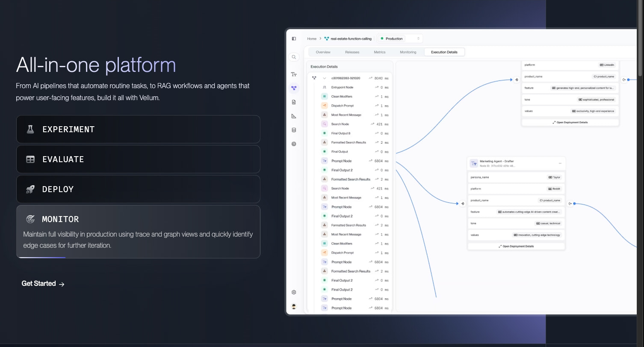Click the Execution Details panel heading
This screenshot has height=347, width=644.
(x=324, y=67)
